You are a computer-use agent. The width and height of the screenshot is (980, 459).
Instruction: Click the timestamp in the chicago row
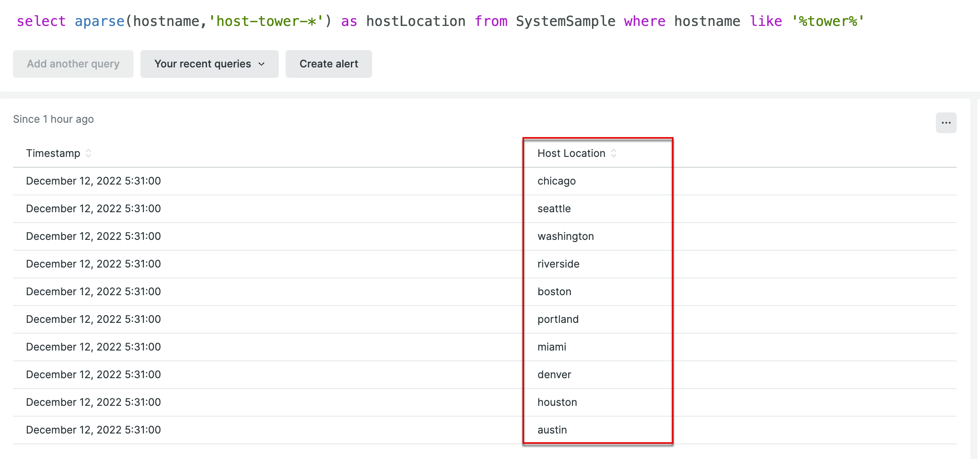point(93,181)
